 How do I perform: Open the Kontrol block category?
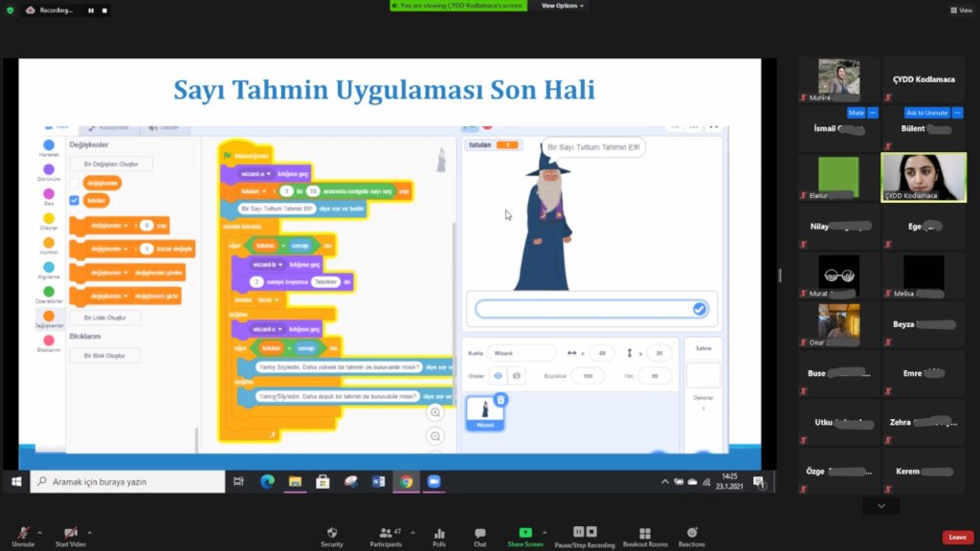47,244
